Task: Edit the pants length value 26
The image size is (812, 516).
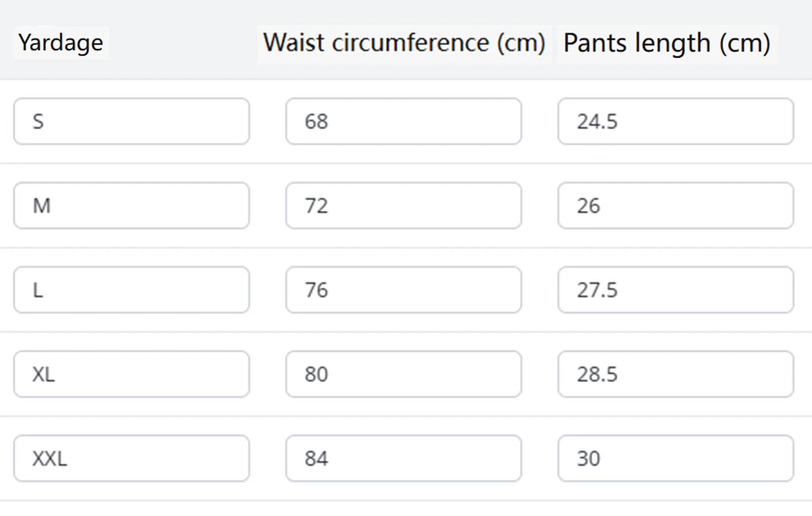Action: tap(676, 206)
